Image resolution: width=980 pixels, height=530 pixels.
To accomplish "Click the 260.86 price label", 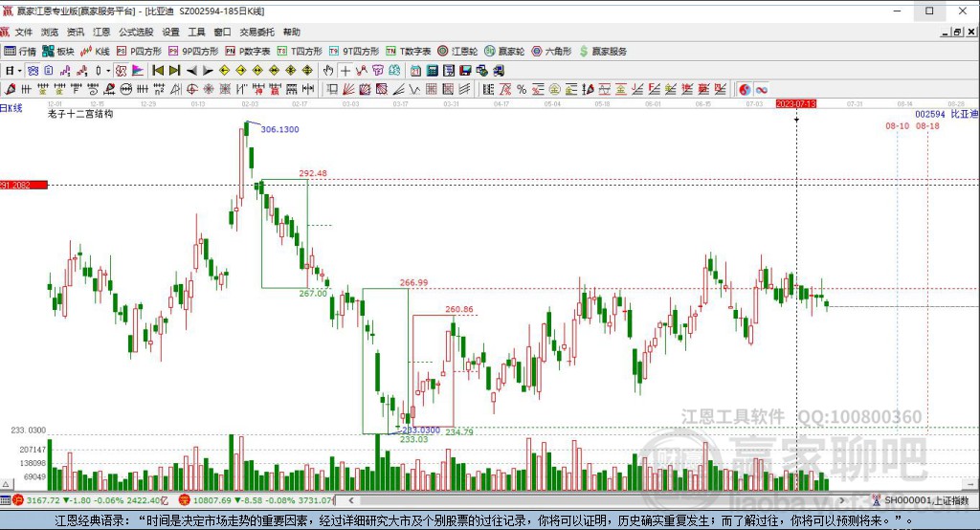I will (x=458, y=309).
